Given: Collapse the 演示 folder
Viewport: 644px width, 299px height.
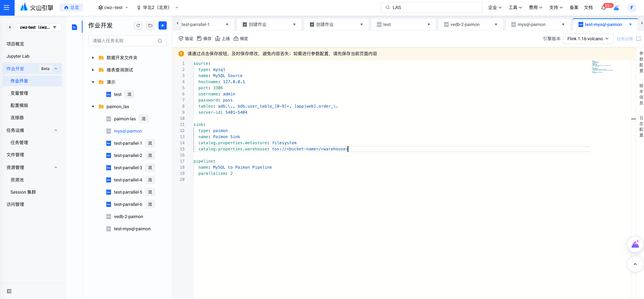Looking at the screenshot, I should [x=93, y=82].
